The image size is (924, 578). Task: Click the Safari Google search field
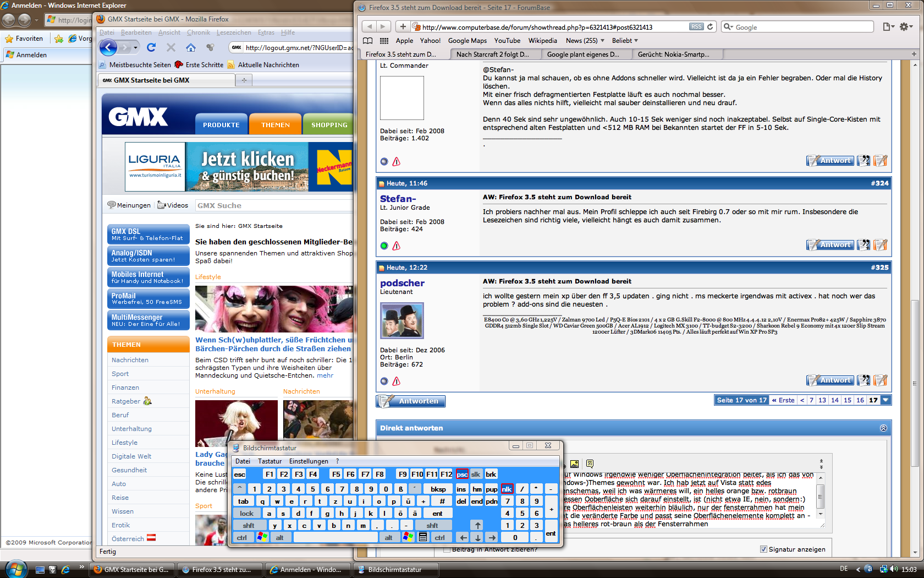point(798,26)
